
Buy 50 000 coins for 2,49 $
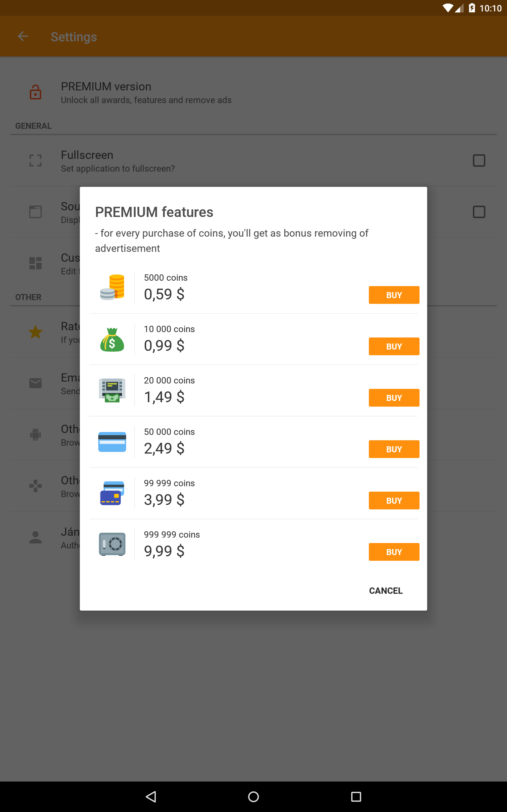394,449
